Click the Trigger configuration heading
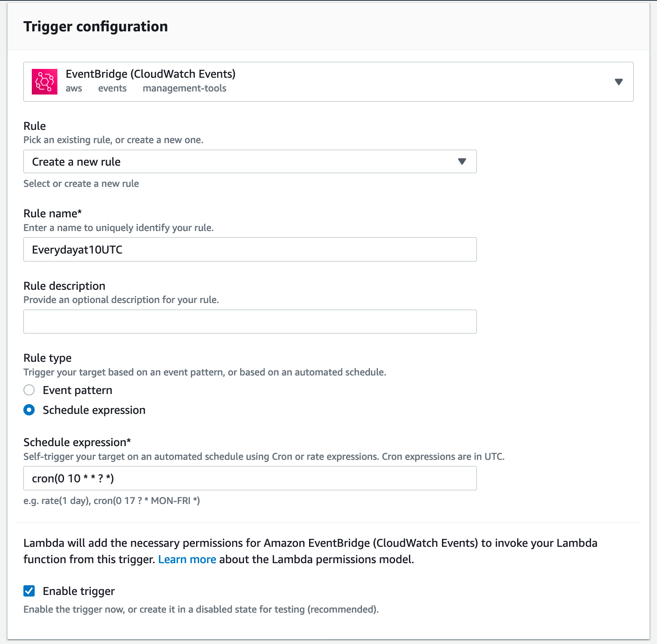Screen dimensions: 657x644 point(96,27)
